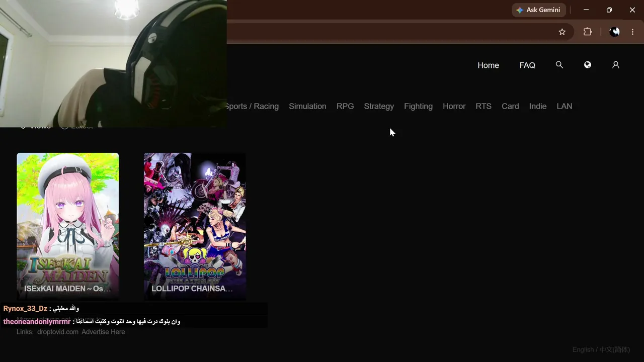Bookmark this page with the star icon
This screenshot has width=644, height=362.
pyautogui.click(x=562, y=32)
